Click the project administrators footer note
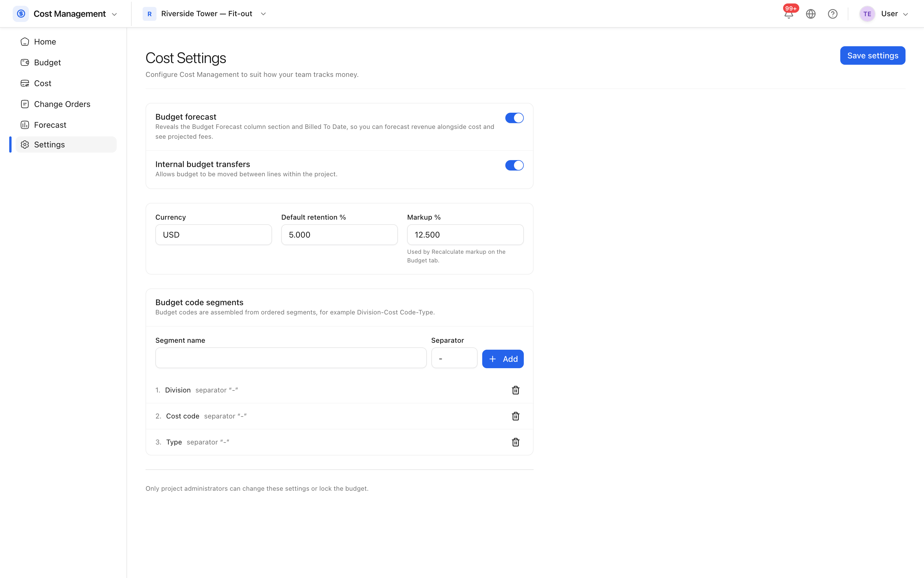 257,488
